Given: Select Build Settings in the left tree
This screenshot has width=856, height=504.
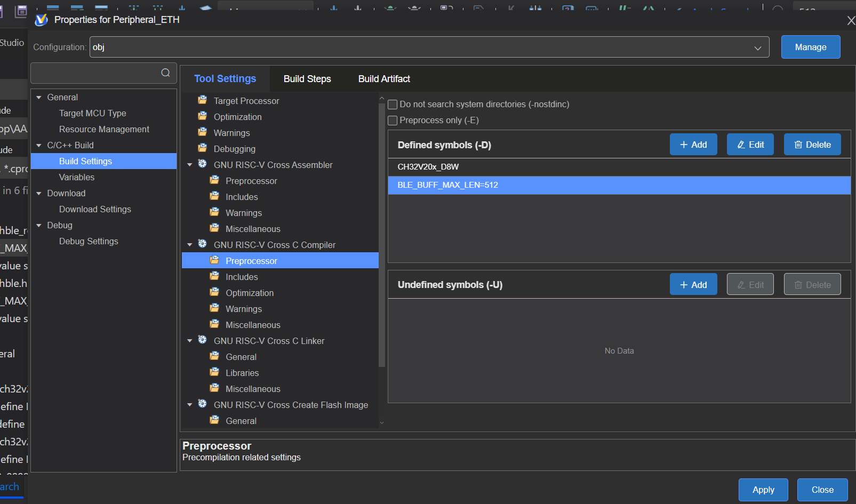Looking at the screenshot, I should 104,161.
